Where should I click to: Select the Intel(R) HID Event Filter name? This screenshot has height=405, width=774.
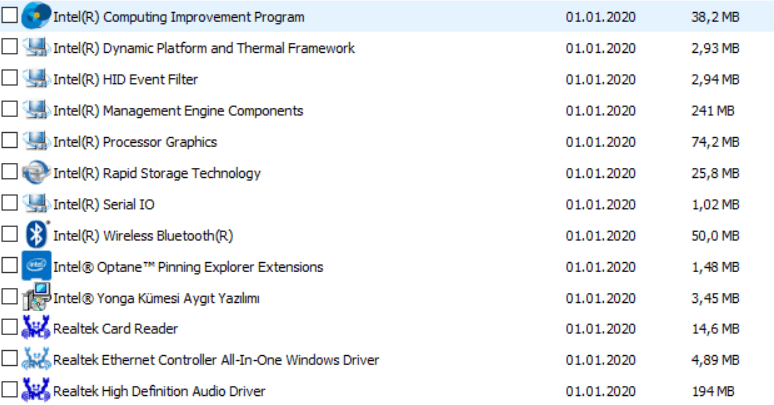125,80
